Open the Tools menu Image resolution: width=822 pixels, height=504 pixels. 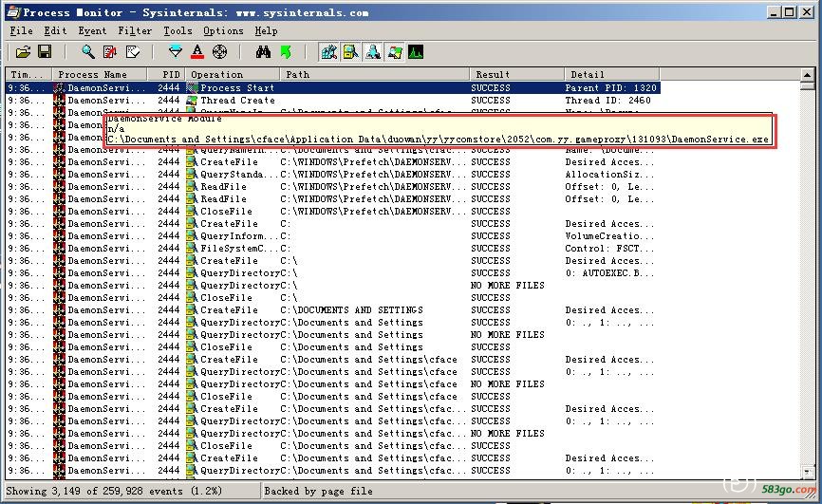(177, 31)
